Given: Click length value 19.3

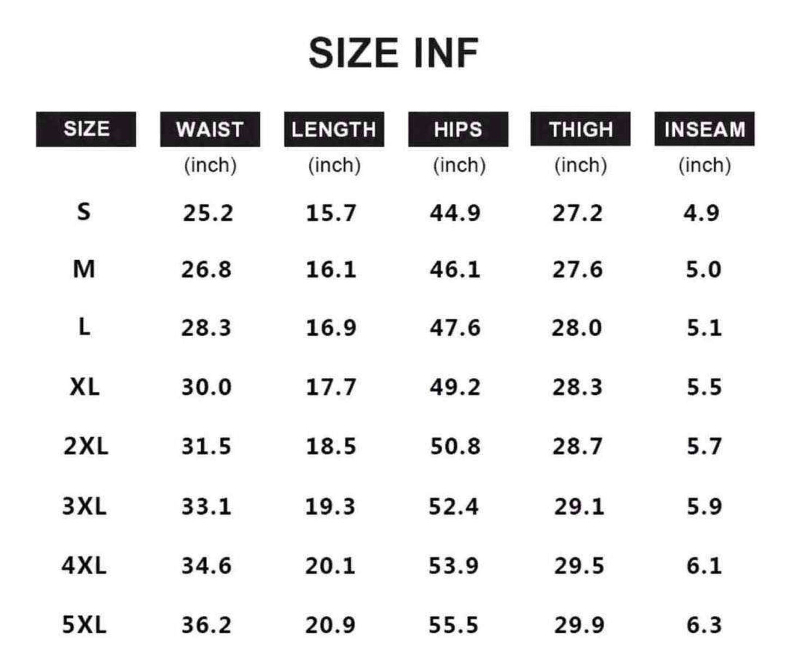Looking at the screenshot, I should point(330,506).
